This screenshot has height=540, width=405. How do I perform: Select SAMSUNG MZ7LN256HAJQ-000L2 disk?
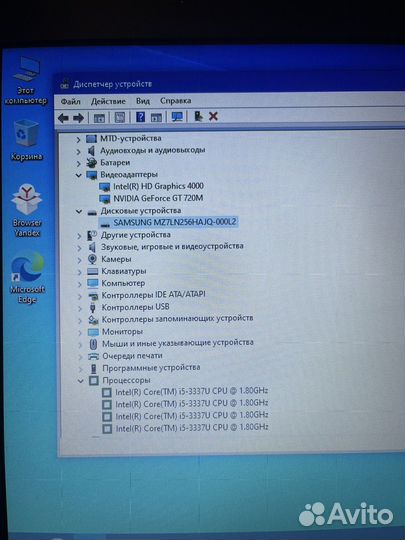tap(175, 222)
